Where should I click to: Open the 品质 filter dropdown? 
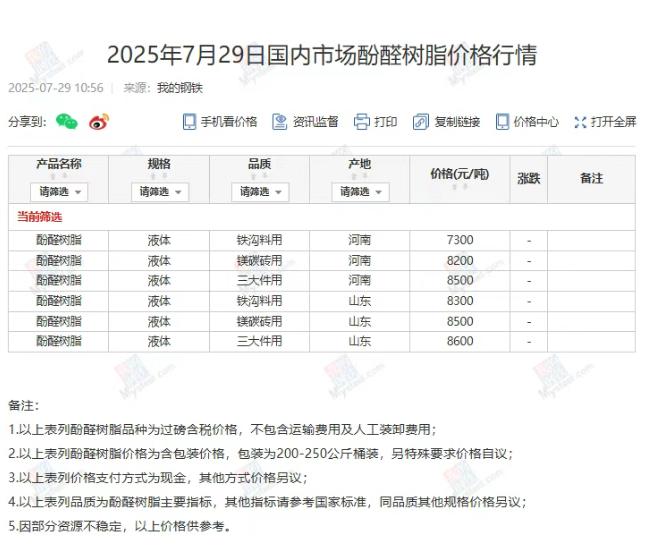(259, 191)
